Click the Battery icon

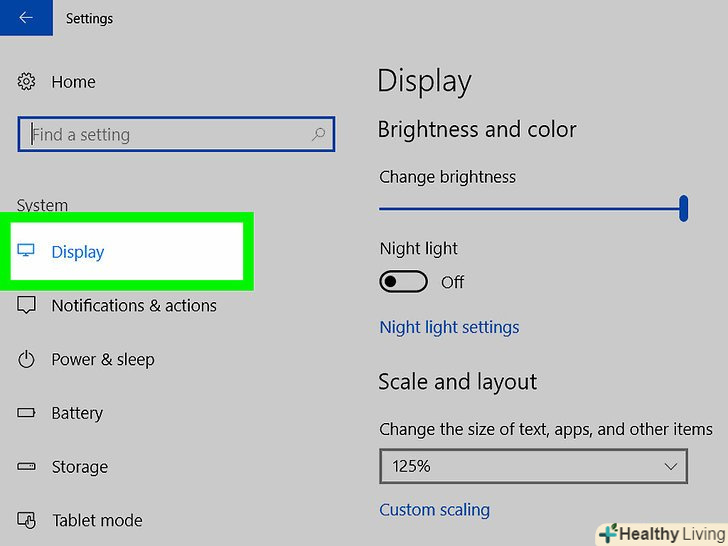[27, 413]
